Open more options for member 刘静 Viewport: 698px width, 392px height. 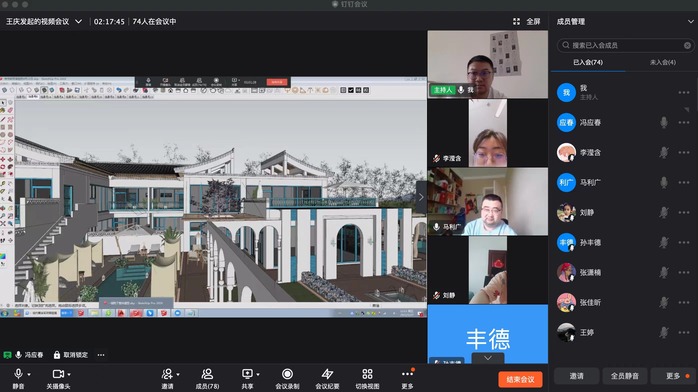(684, 213)
